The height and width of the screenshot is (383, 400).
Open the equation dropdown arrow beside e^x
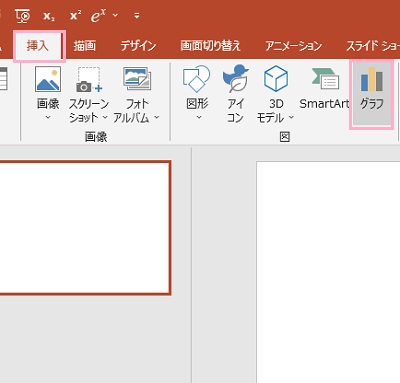click(x=115, y=15)
